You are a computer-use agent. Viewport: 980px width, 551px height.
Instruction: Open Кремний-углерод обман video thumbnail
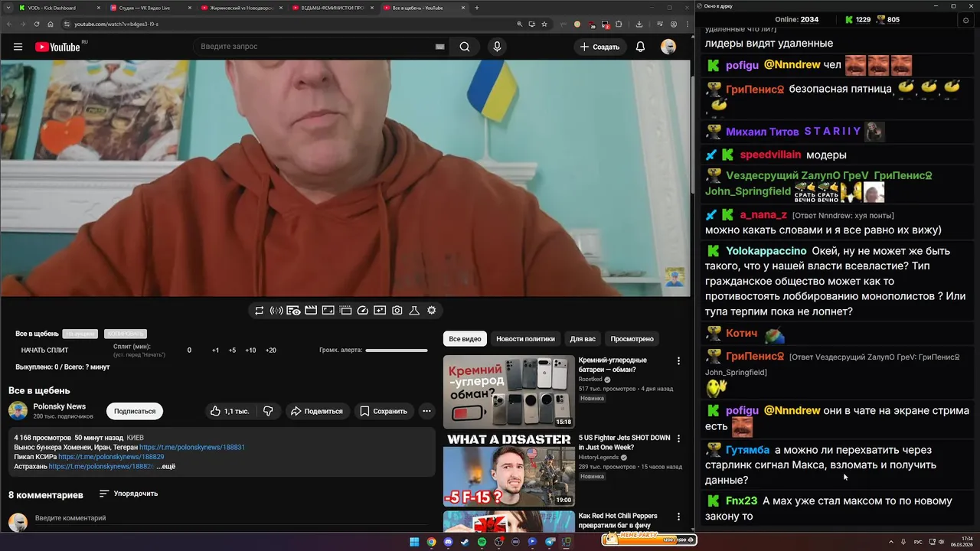pos(508,391)
